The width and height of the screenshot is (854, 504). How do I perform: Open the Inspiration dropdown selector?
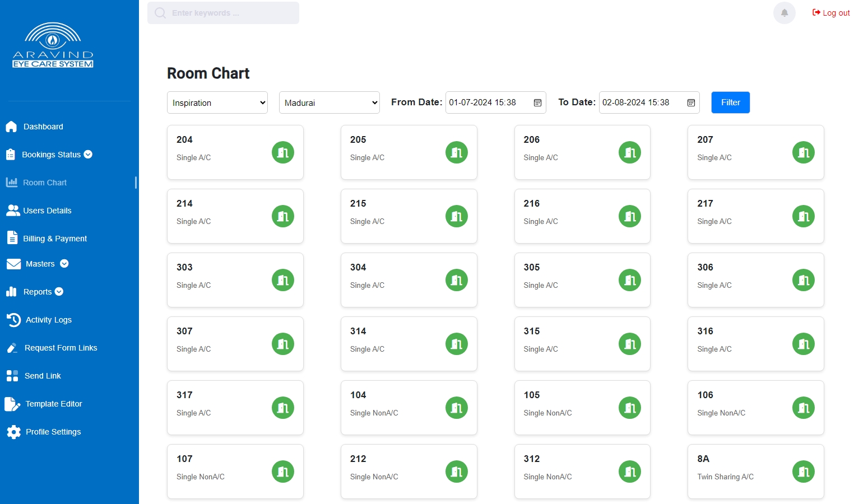[217, 102]
